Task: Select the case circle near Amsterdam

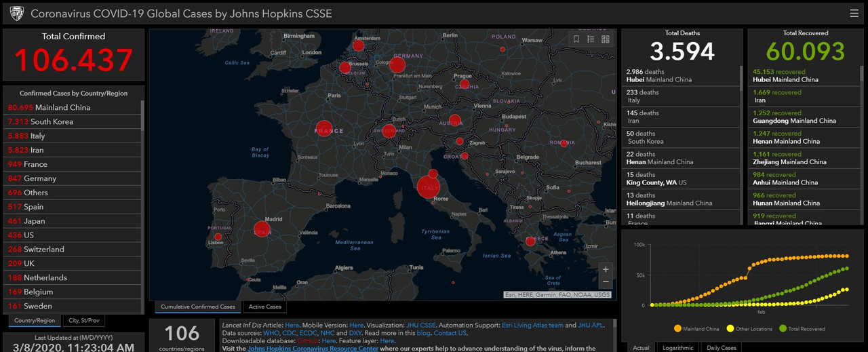Action: click(x=358, y=46)
